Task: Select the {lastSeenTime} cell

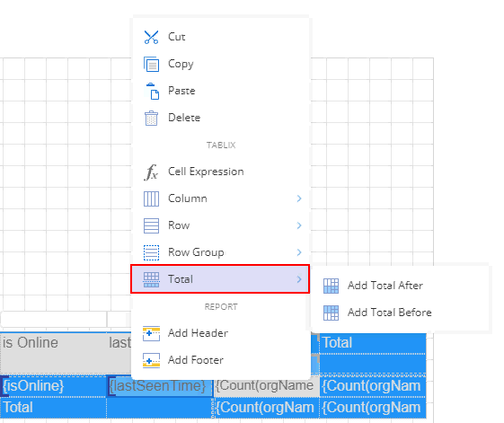Action: point(160,385)
